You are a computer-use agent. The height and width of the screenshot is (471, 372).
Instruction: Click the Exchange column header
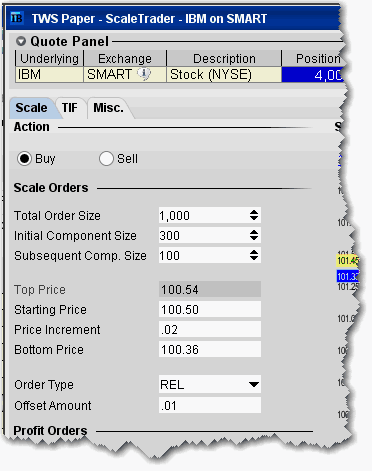point(125,58)
